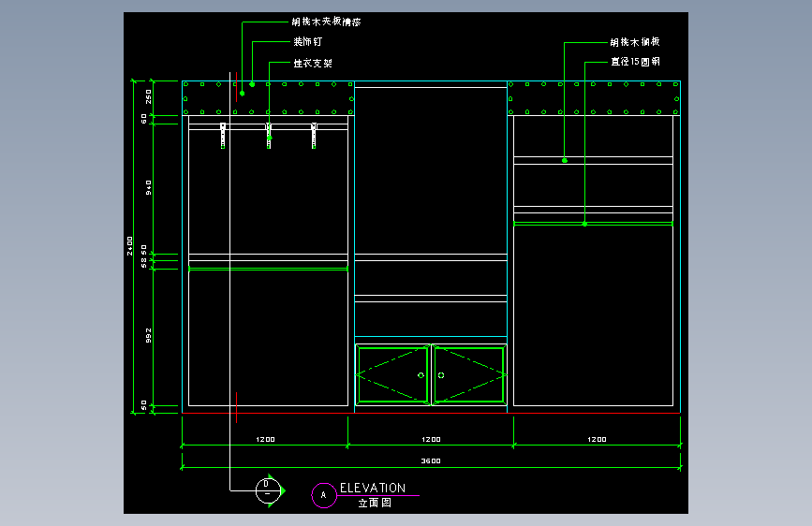Image resolution: width=812 pixels, height=526 pixels.
Task: Click the 1200 dimension under the middle cabinet
Action: (x=431, y=440)
